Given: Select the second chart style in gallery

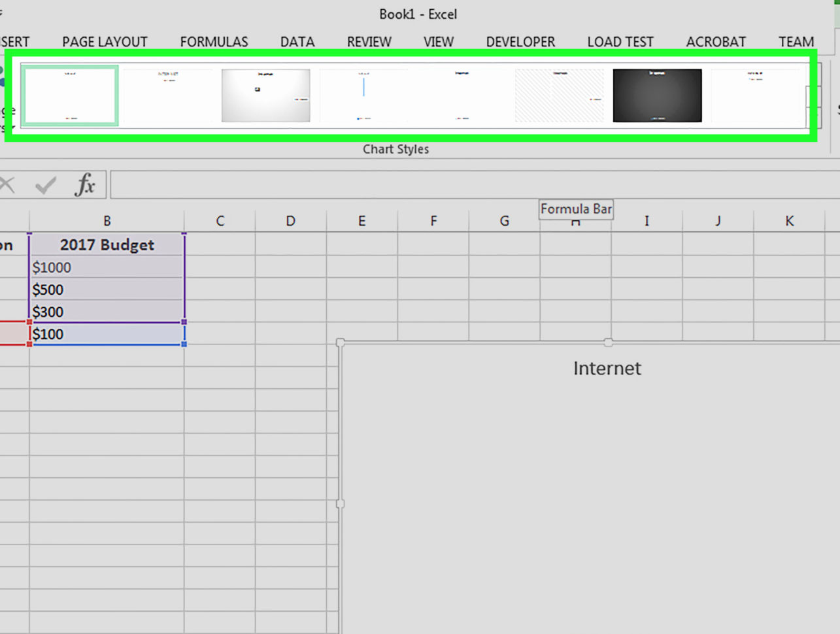Looking at the screenshot, I should 167,95.
